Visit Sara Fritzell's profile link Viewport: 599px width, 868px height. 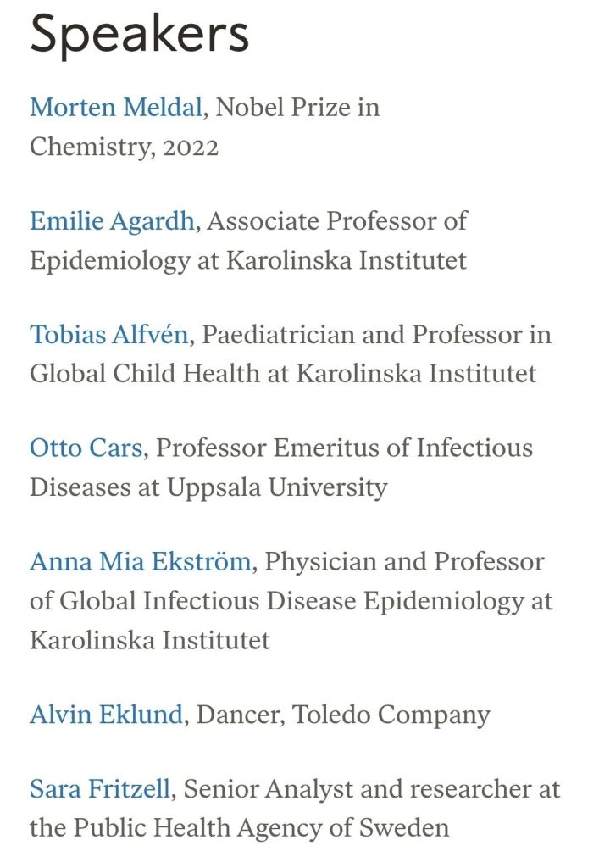[x=101, y=789]
